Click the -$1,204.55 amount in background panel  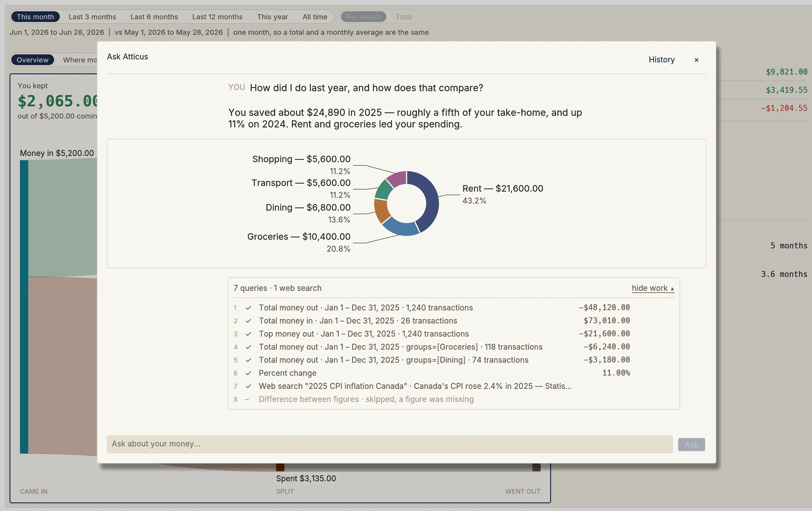point(784,108)
